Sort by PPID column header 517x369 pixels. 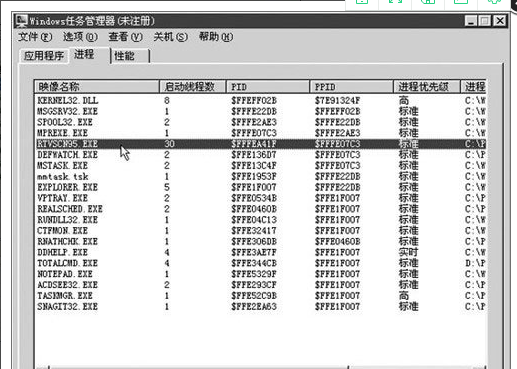click(x=351, y=87)
